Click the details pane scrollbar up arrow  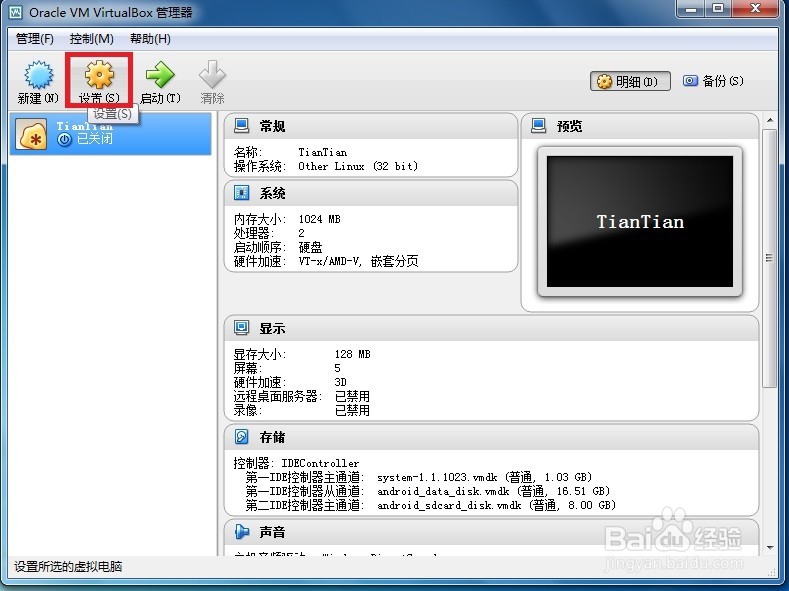pyautogui.click(x=769, y=121)
